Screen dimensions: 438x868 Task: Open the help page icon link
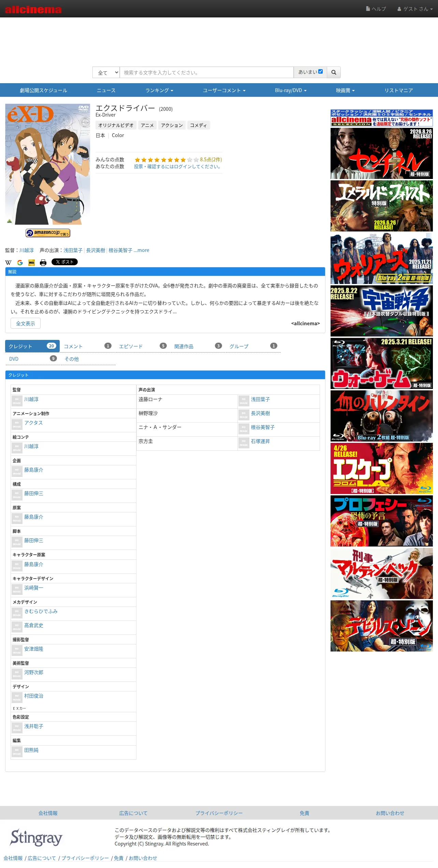(x=376, y=9)
